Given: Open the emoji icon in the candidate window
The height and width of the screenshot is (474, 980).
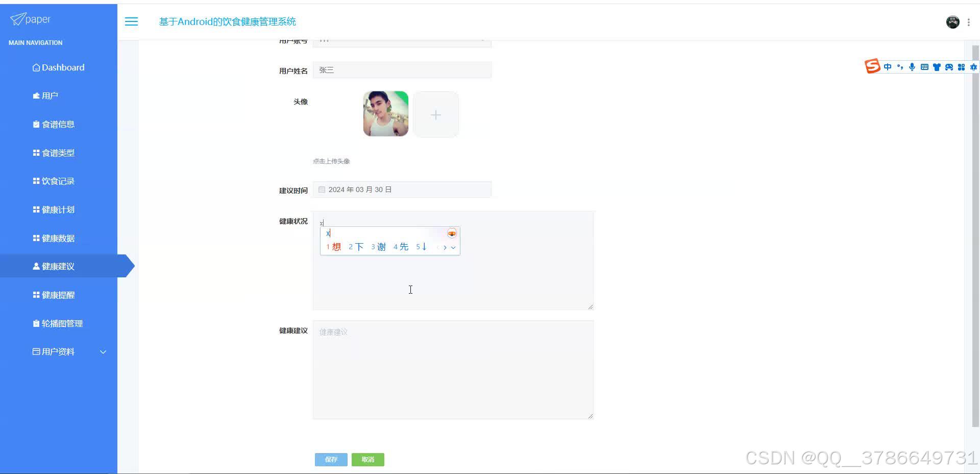Looking at the screenshot, I should pos(452,233).
